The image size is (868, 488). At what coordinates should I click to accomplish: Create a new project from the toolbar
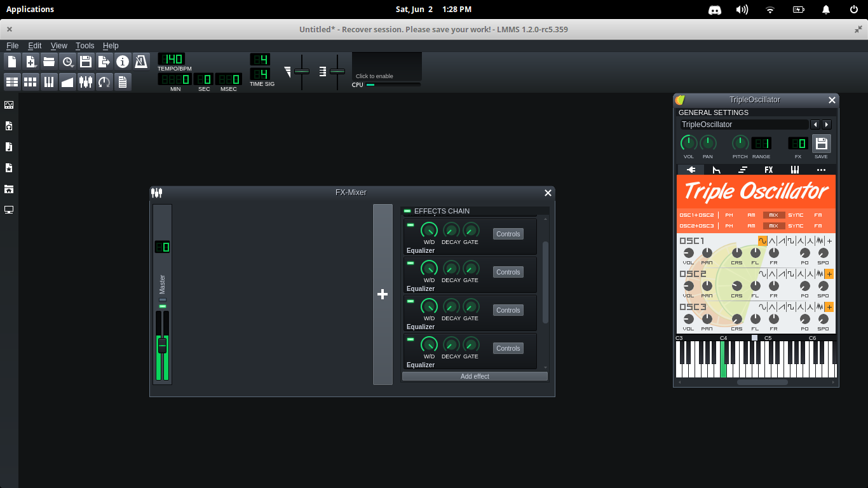point(12,62)
